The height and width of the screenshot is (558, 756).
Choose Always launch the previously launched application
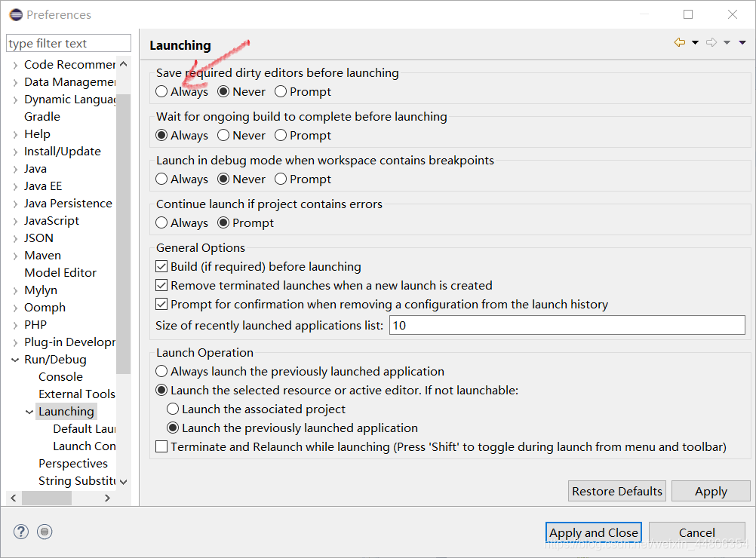tap(161, 371)
